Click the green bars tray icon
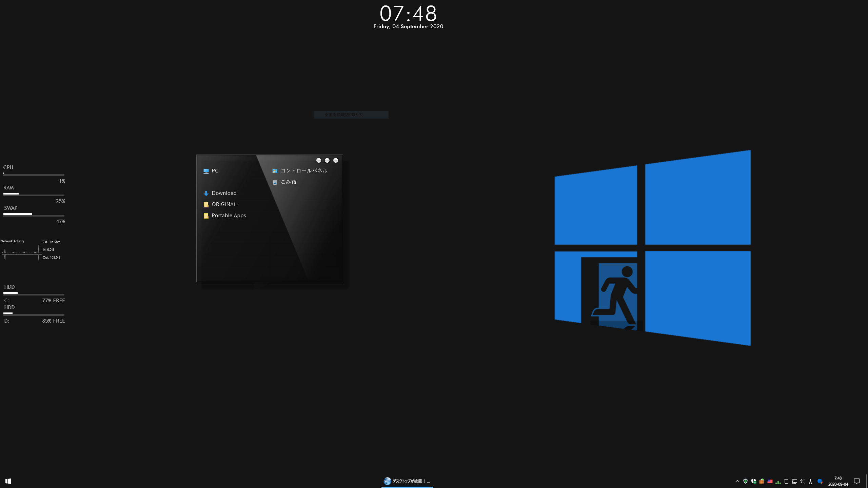 pos(778,482)
